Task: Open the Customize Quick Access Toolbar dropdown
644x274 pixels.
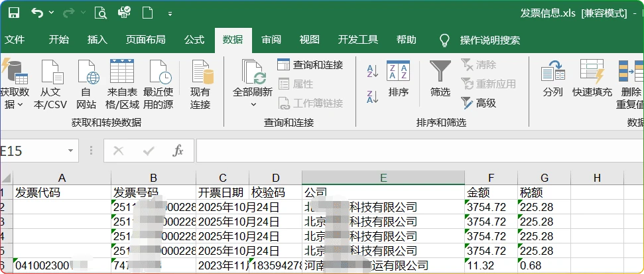Action: tap(170, 13)
